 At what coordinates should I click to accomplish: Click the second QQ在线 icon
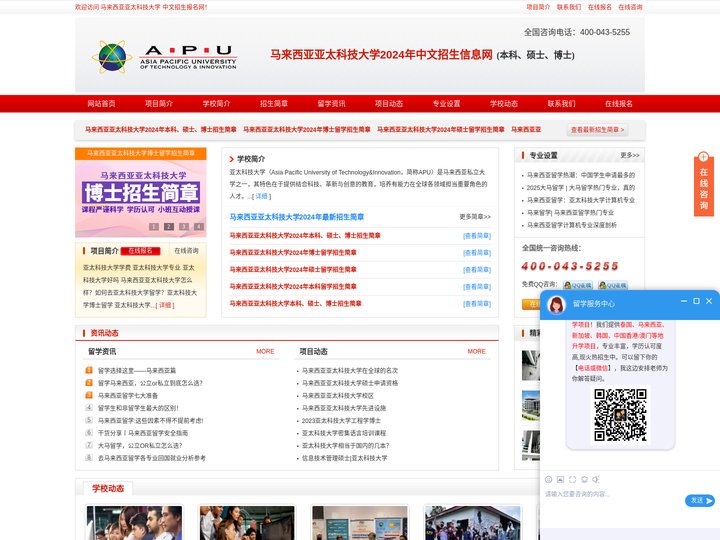pos(613,285)
